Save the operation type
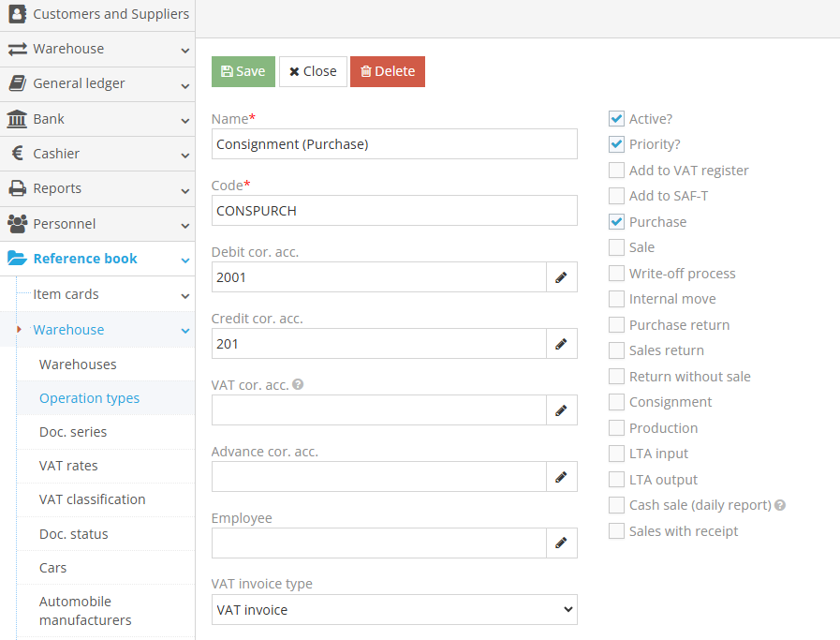The width and height of the screenshot is (840, 640). (243, 71)
